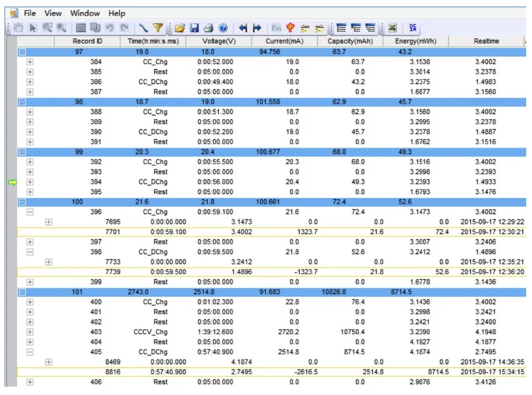Image resolution: width=532 pixels, height=395 pixels.
Task: Click the 1:39:12.600 duration cell
Action: click(215, 332)
